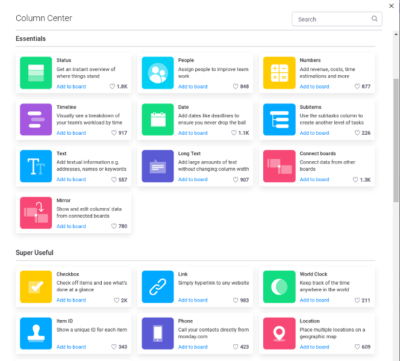Screen dimensions: 400x361
Task: Choose the purple Timeline column icon
Action: (x=36, y=120)
